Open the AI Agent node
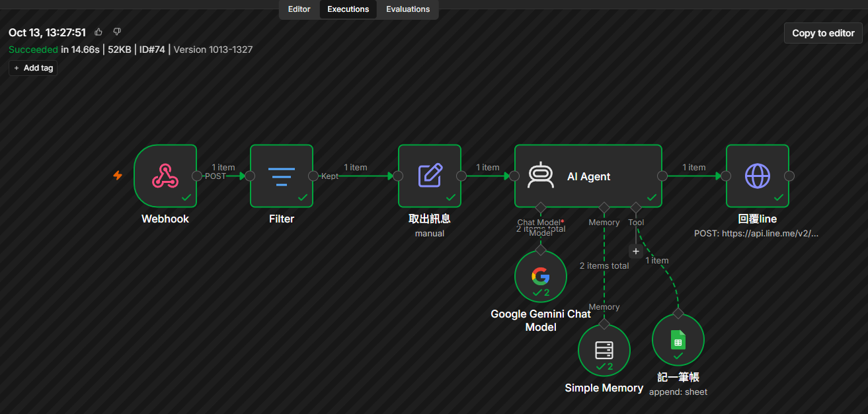 pos(588,176)
